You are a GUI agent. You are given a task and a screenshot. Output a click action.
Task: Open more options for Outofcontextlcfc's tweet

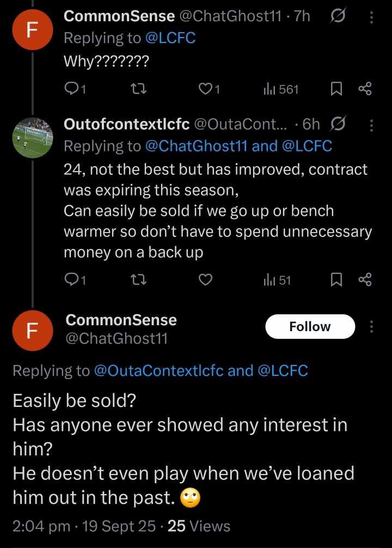click(x=372, y=125)
